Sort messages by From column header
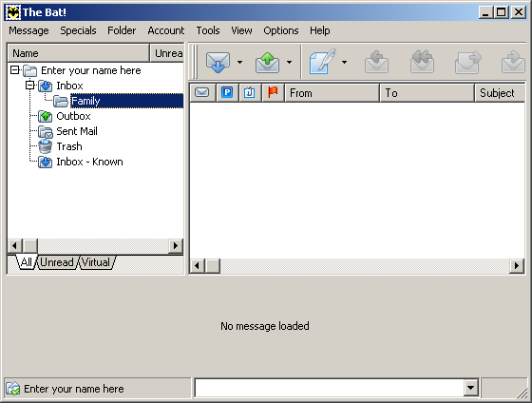The width and height of the screenshot is (532, 403). click(332, 93)
